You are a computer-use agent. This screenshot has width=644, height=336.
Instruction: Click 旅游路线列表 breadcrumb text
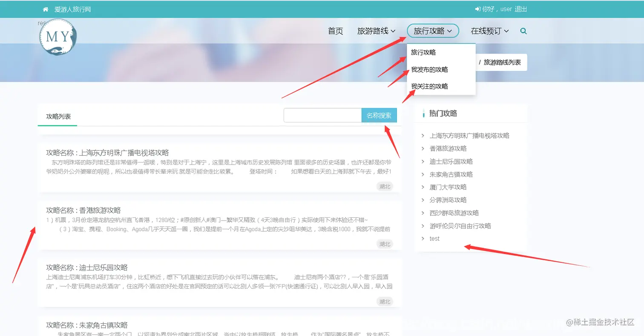click(502, 62)
